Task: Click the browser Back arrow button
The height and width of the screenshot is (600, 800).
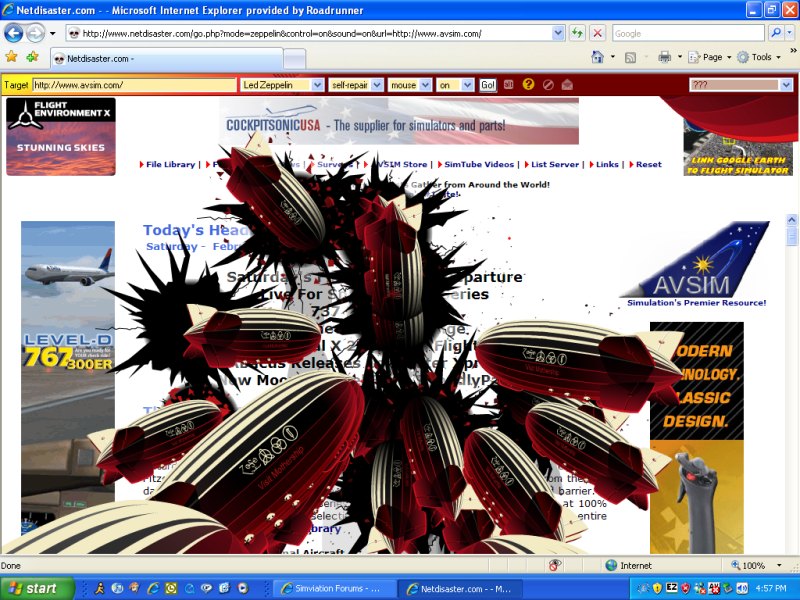Action: [x=14, y=34]
